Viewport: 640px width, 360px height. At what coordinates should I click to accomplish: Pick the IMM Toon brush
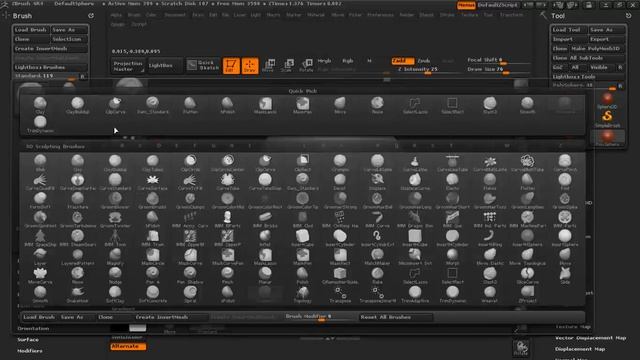tap(115, 238)
